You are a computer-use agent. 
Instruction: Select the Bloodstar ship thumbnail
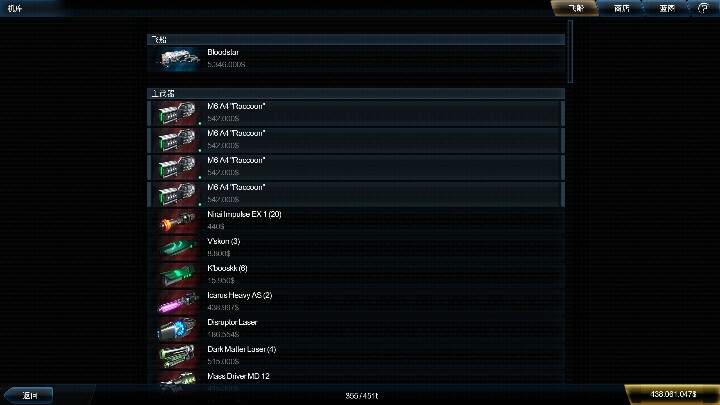pos(178,59)
